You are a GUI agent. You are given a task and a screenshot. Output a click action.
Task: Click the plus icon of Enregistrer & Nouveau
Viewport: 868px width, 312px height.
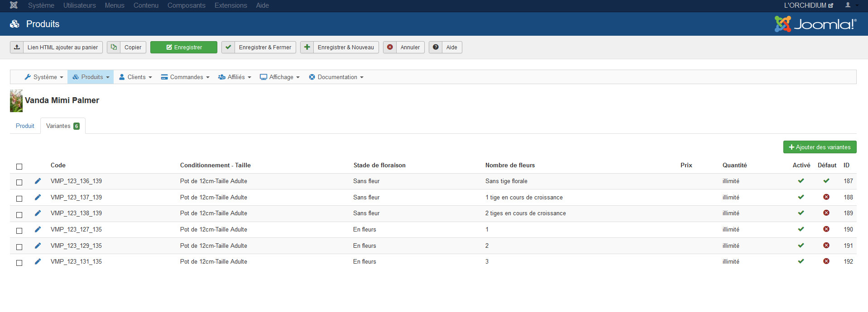coord(307,47)
